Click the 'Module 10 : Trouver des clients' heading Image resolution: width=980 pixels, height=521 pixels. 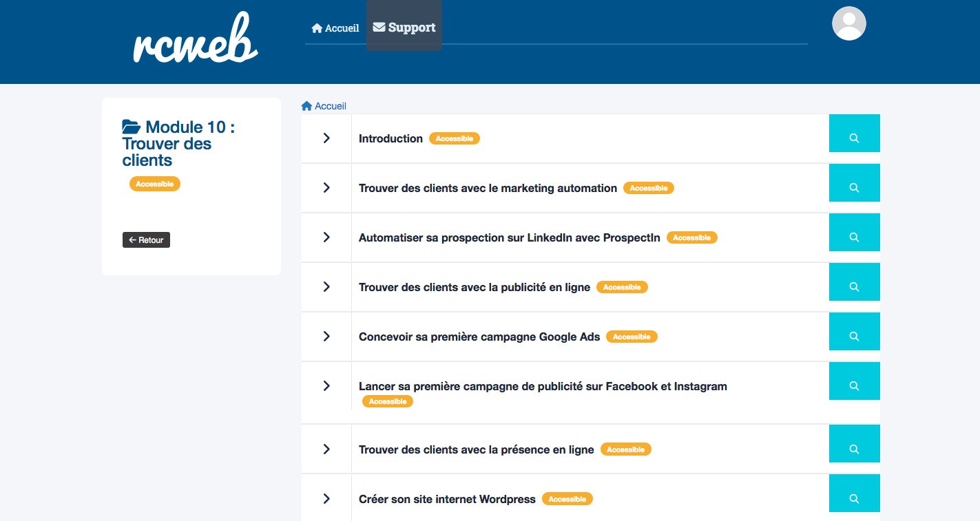point(178,144)
